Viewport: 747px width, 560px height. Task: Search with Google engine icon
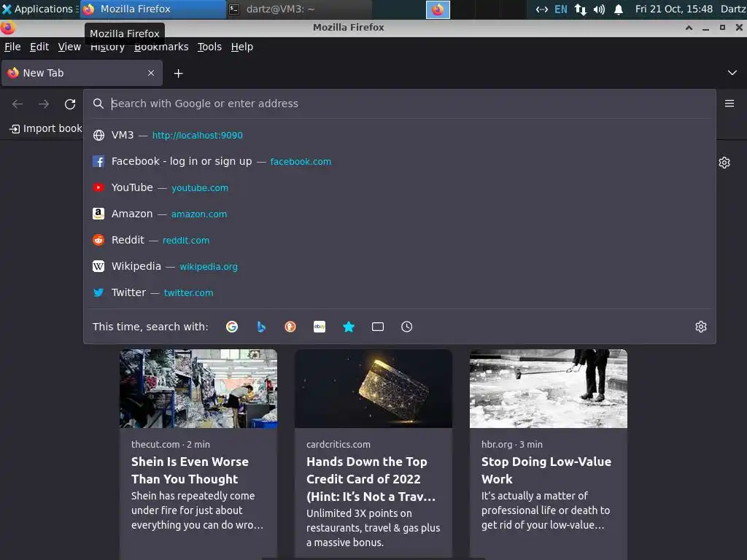(x=232, y=327)
